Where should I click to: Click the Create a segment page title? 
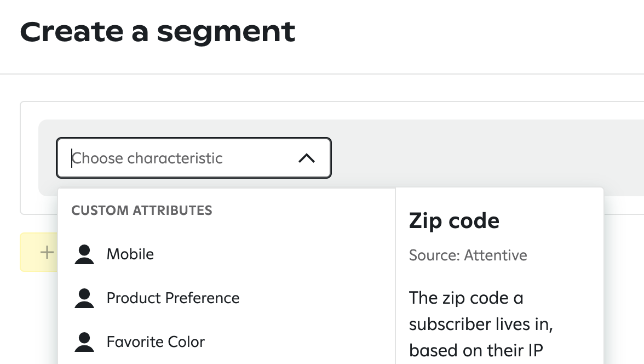click(x=158, y=32)
